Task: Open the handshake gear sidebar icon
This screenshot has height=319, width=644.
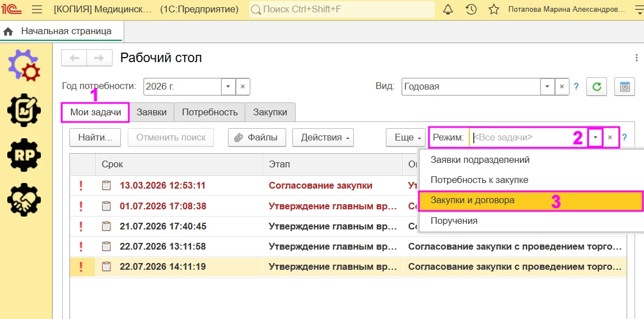Action: (x=24, y=200)
